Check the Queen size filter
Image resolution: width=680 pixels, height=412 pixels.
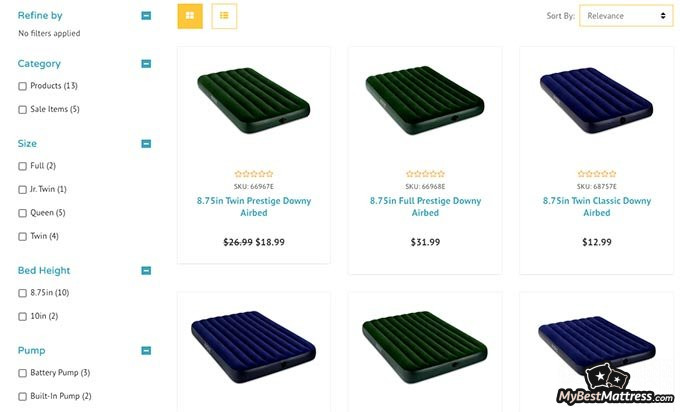tap(23, 213)
